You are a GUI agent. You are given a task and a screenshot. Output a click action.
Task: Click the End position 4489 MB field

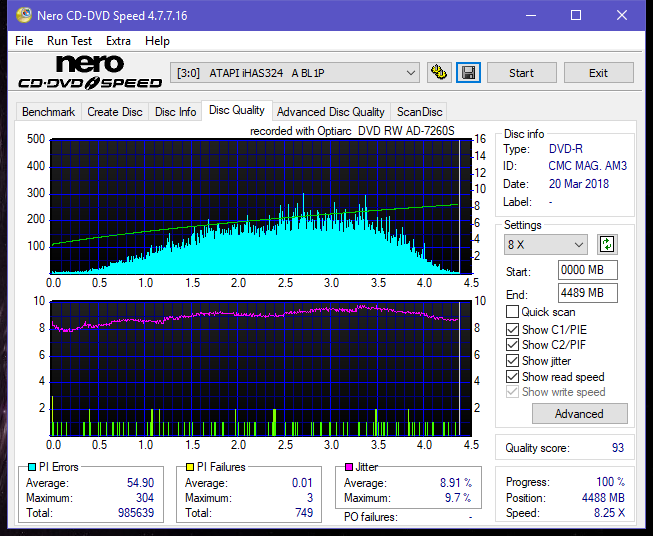pos(588,293)
